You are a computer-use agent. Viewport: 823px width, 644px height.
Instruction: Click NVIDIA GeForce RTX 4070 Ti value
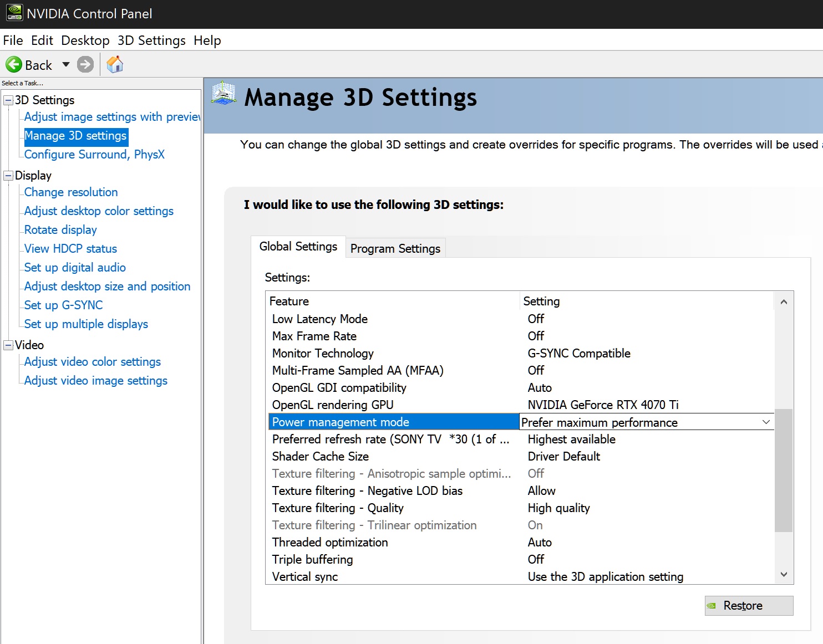[603, 405]
